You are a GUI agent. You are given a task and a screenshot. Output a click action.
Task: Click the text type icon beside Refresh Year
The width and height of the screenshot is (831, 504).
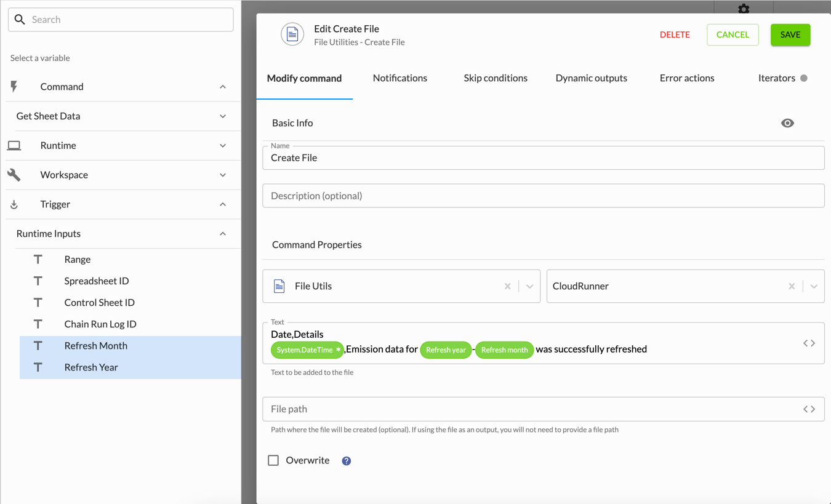click(x=38, y=367)
